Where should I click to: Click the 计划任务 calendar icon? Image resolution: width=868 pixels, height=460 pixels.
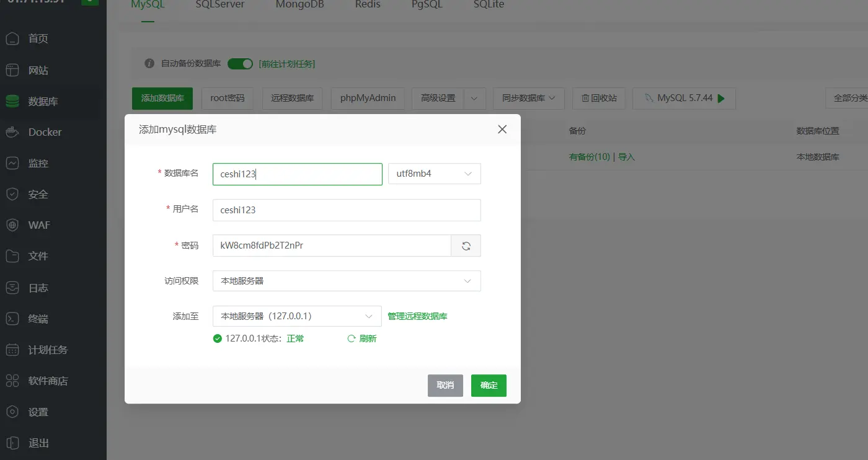12,350
